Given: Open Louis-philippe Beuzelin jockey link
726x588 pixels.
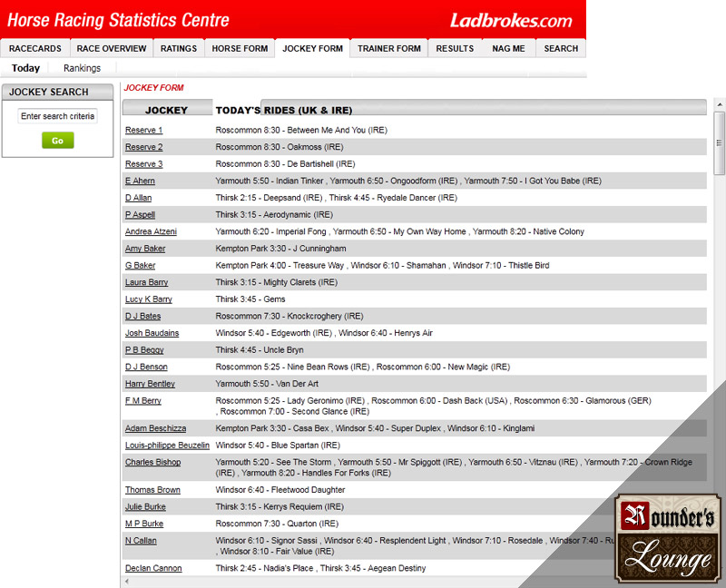Looking at the screenshot, I should pyautogui.click(x=167, y=446).
